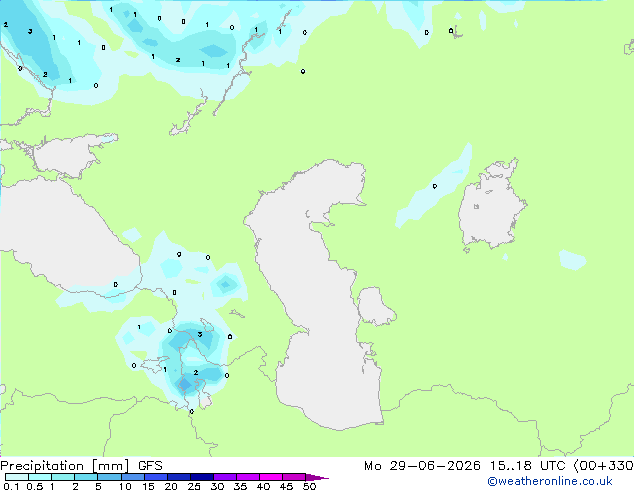This screenshot has height=490, width=634.
Task: Pick the 35–40 mm legend swatch
Action: point(247,477)
